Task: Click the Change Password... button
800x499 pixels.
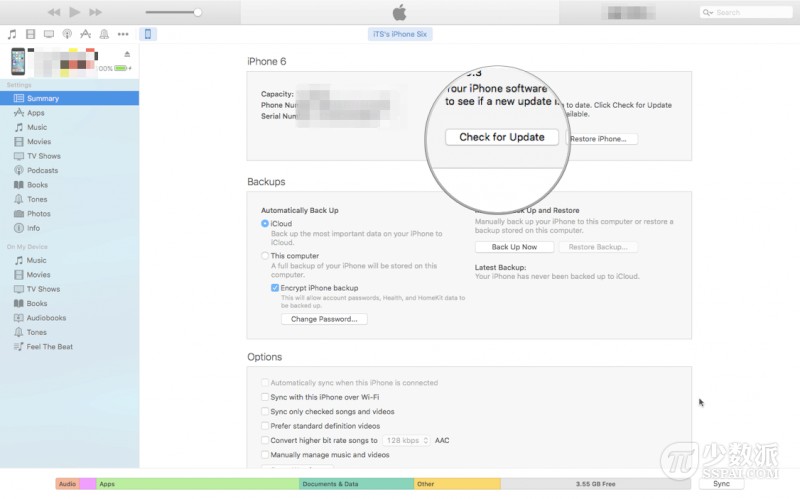Action: (324, 319)
